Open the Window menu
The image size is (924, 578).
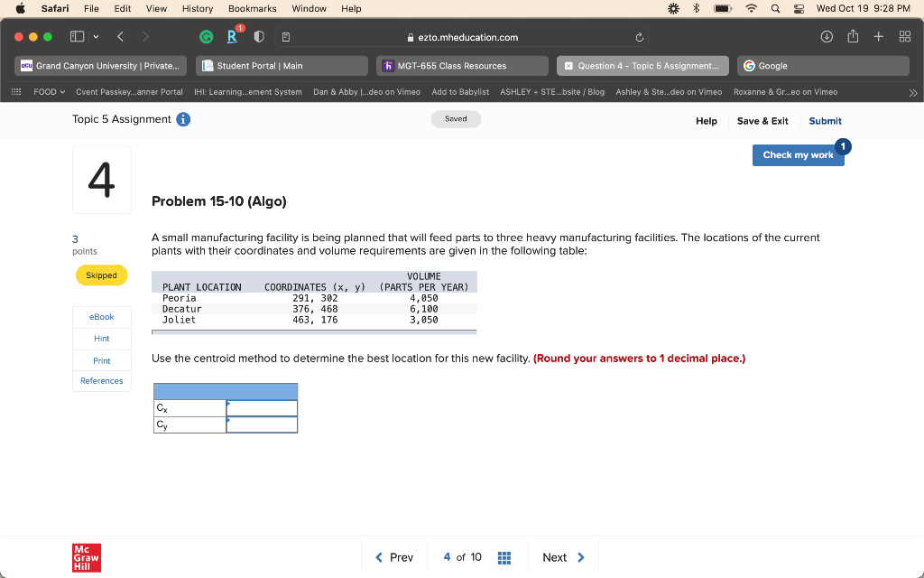(309, 8)
